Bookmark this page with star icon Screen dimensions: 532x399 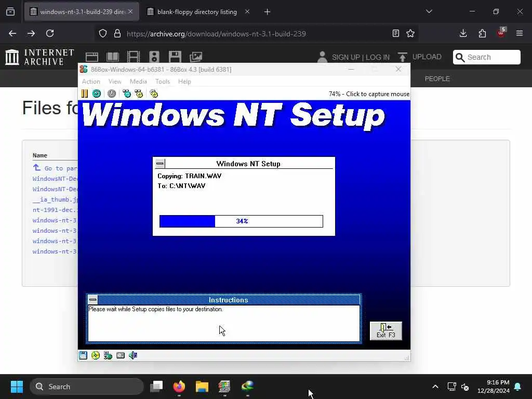click(410, 33)
